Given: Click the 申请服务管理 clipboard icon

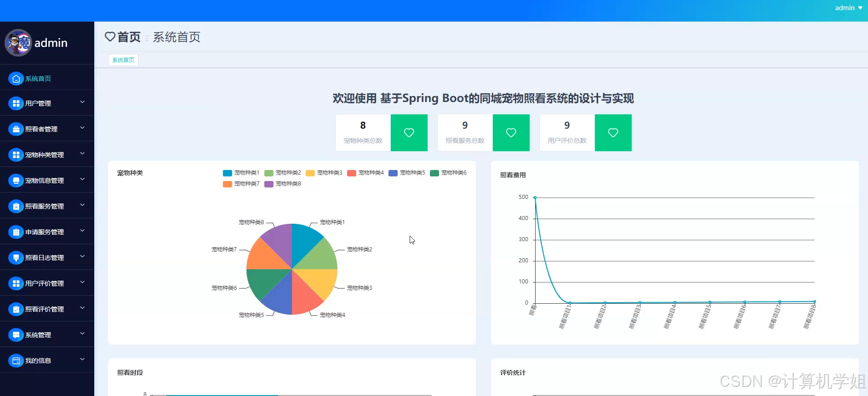Looking at the screenshot, I should tap(16, 232).
